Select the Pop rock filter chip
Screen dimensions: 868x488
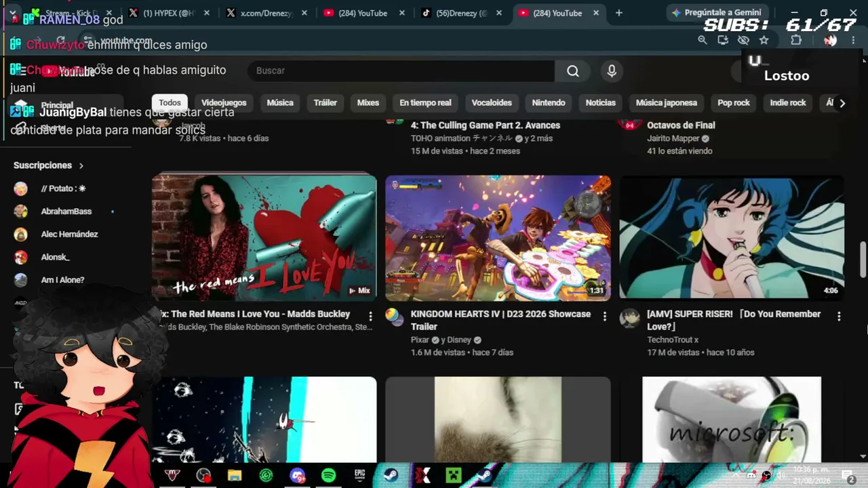point(734,103)
